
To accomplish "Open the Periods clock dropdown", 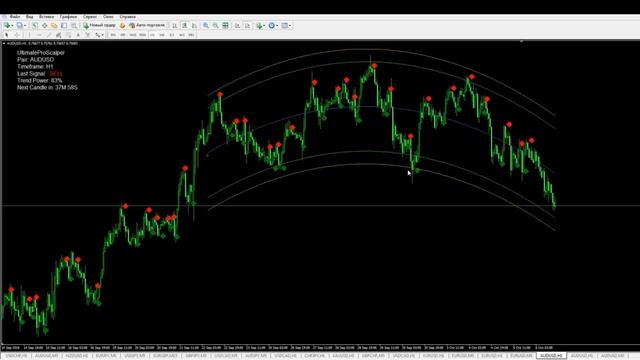I will click(273, 25).
